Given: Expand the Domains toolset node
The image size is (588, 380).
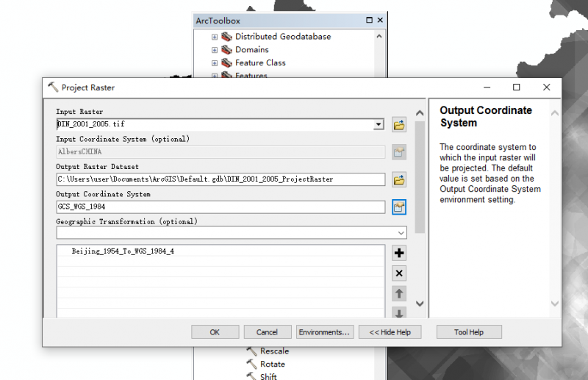Looking at the screenshot, I should 215,50.
